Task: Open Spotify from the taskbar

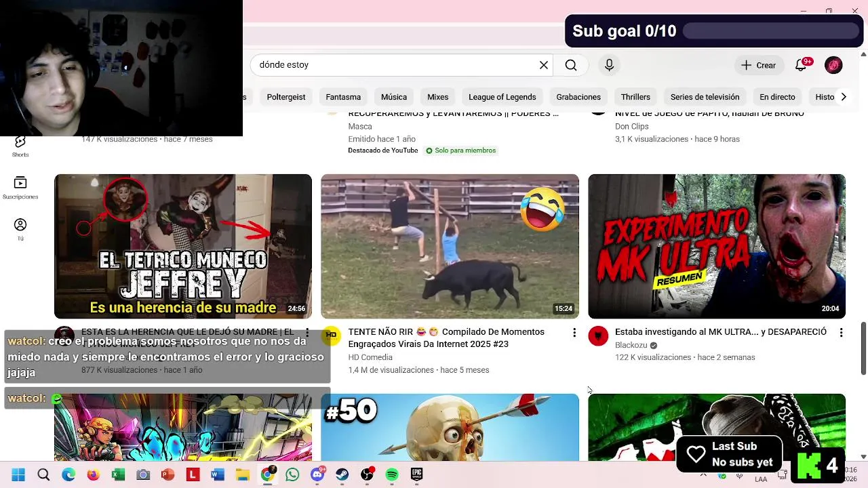Action: (x=392, y=475)
